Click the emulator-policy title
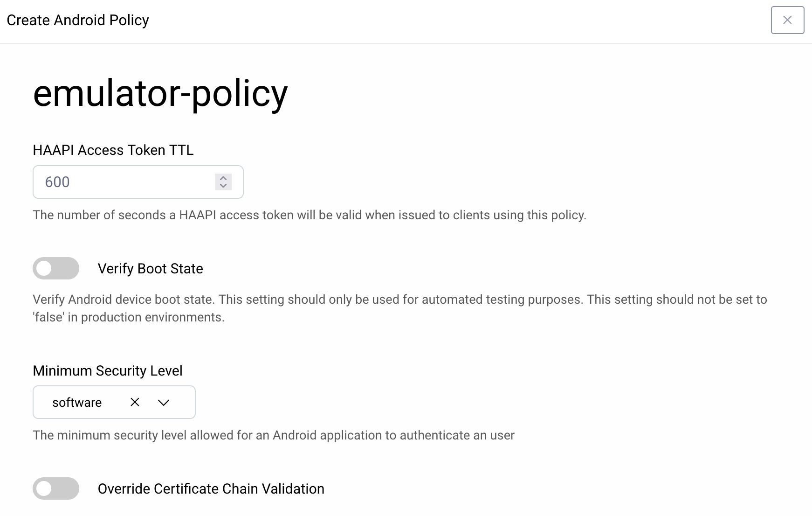 click(160, 94)
